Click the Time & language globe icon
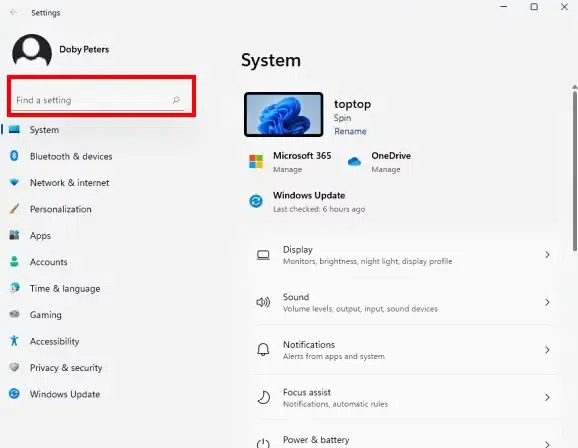578x448 pixels. pyautogui.click(x=14, y=288)
